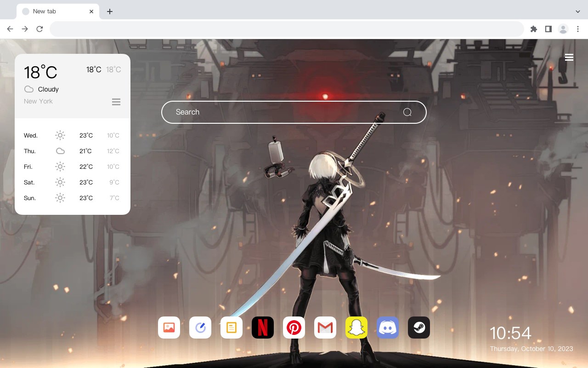This screenshot has width=588, height=368.
Task: Click the cloud icon beside Cloudy
Action: coord(29,89)
